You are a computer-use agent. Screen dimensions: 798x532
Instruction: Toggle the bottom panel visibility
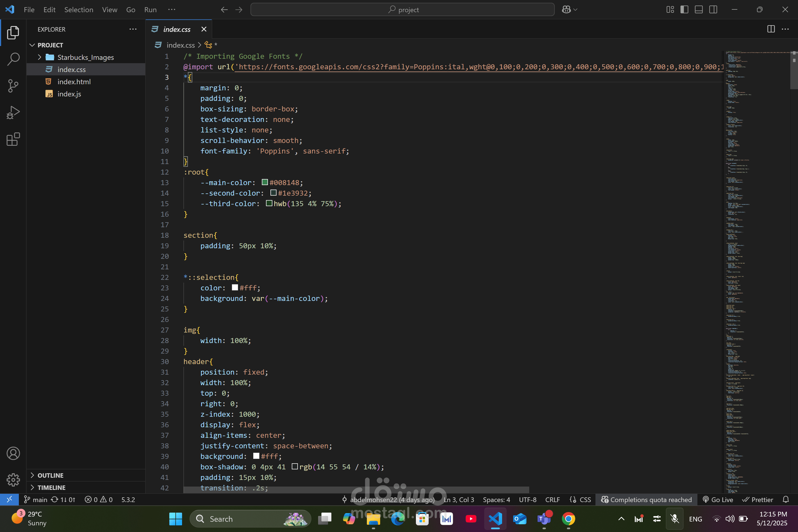click(699, 9)
